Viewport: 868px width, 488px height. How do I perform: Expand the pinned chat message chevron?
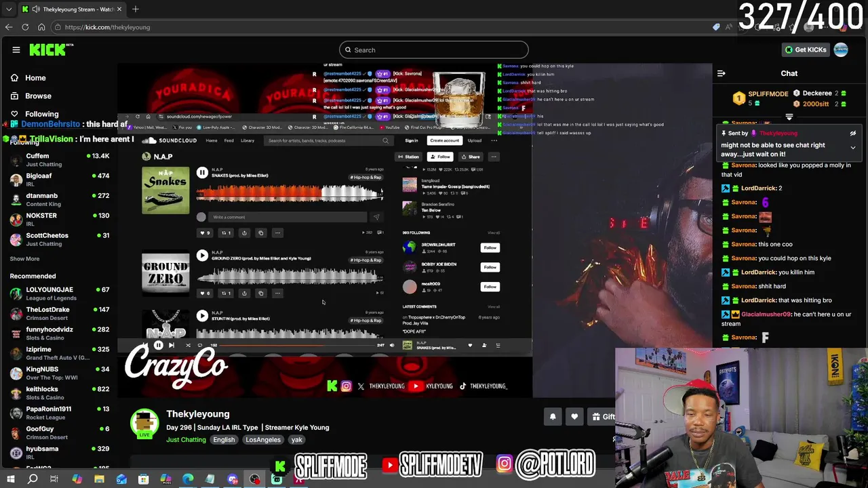coord(853,148)
